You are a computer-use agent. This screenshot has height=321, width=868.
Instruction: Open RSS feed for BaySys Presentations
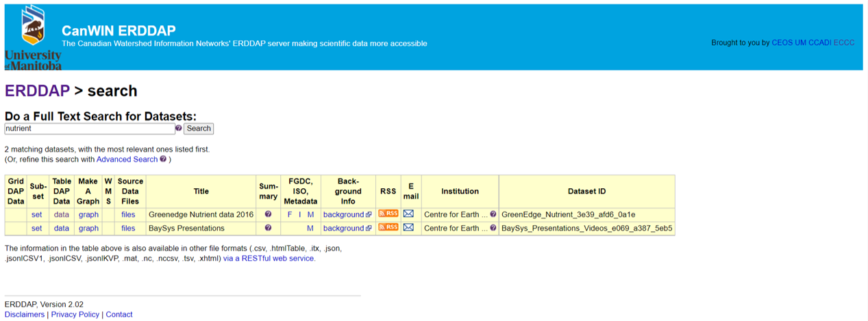[x=388, y=227]
